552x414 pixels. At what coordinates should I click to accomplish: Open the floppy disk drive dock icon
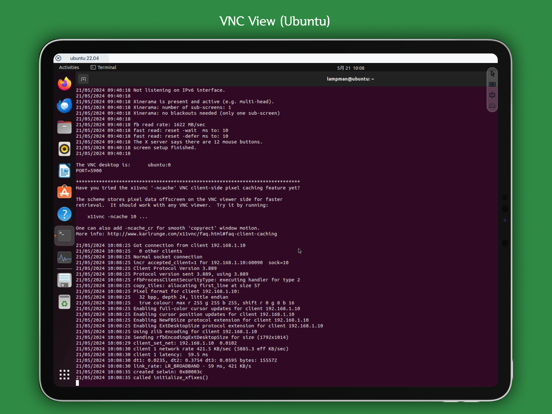[64, 281]
